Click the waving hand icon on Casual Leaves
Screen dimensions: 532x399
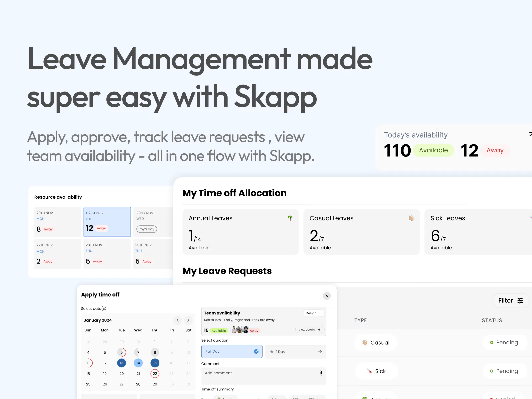pyautogui.click(x=411, y=218)
